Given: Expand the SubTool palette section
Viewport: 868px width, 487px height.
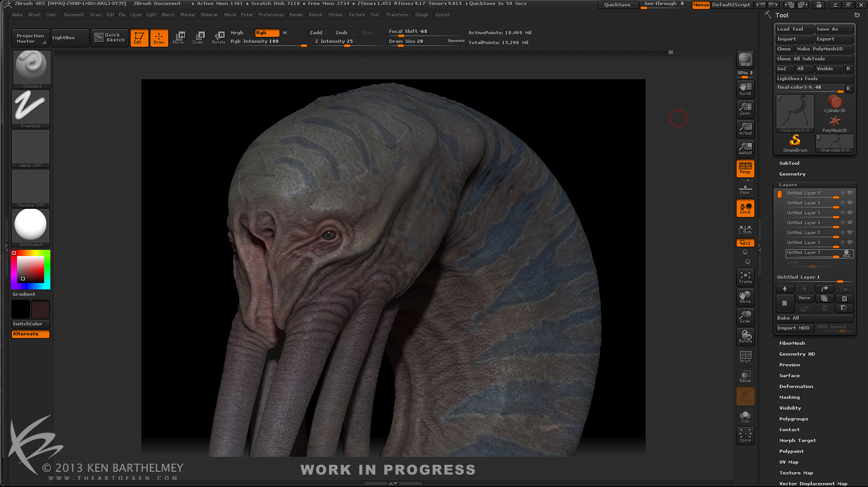Looking at the screenshot, I should [789, 163].
